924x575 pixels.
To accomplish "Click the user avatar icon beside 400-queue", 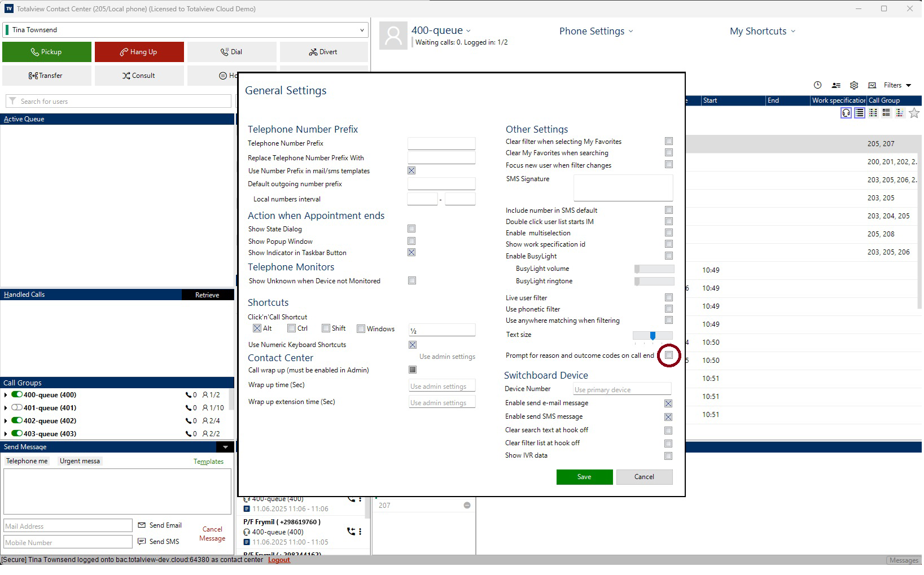I will [x=393, y=36].
